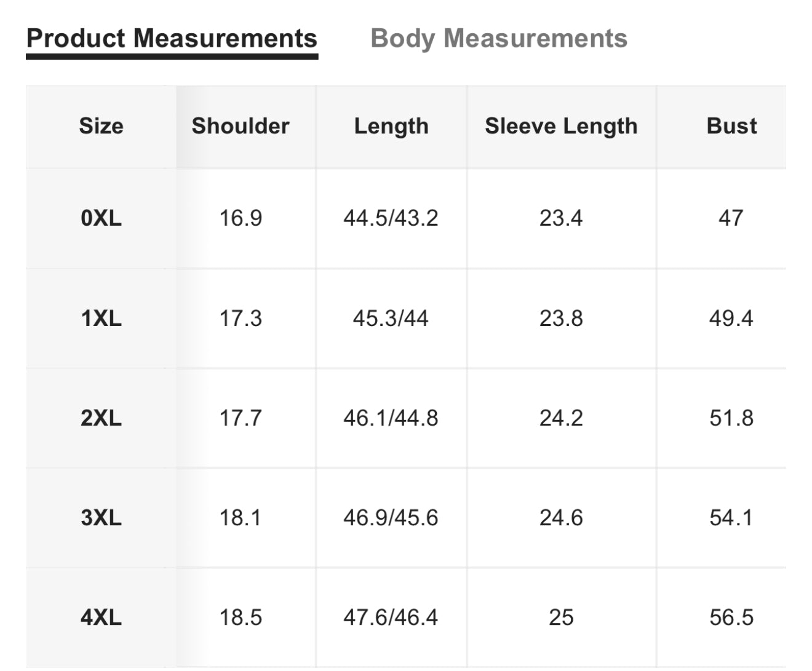Click the 24.2 sleeve length value
Viewport: 812px width, 671px height.
561,418
